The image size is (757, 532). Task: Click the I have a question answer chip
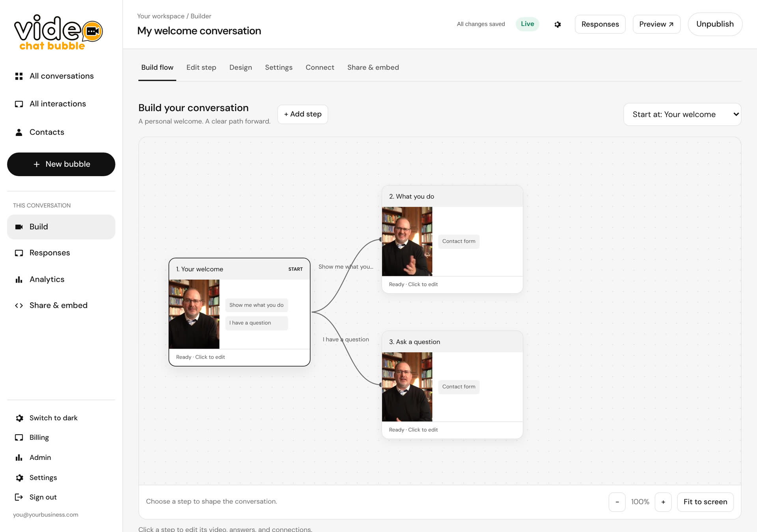256,323
